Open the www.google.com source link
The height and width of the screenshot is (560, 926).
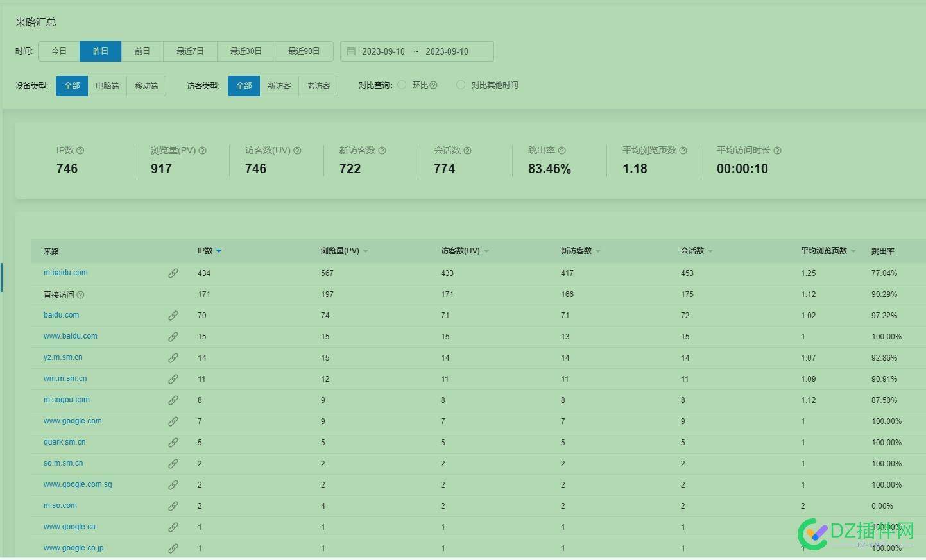pyautogui.click(x=73, y=421)
